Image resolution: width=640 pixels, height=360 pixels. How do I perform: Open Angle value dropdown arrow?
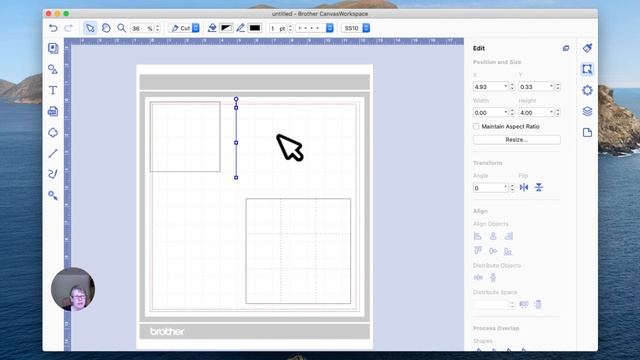[x=506, y=188]
